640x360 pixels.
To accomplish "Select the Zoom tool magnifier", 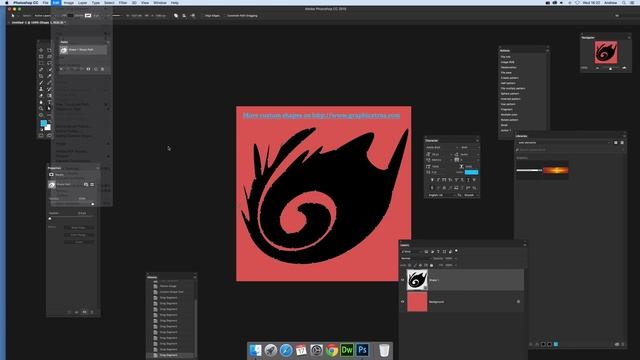I will (41, 109).
